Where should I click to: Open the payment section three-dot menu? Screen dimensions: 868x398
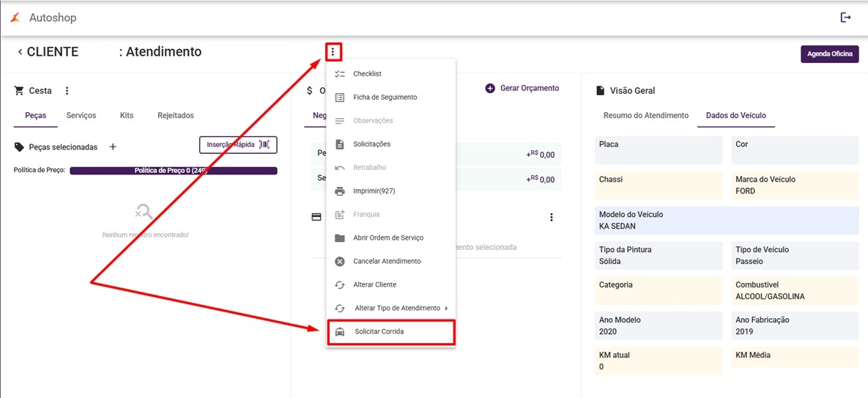click(x=552, y=217)
